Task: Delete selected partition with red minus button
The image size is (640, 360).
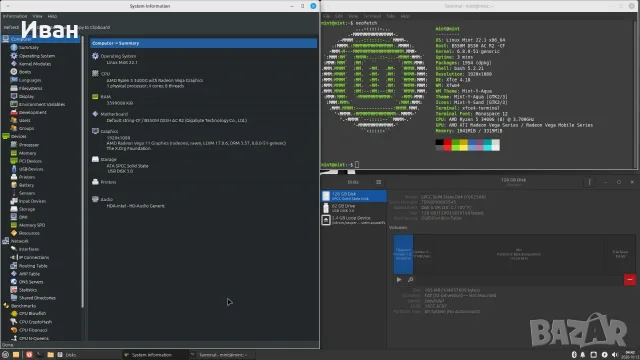Action: point(629,280)
